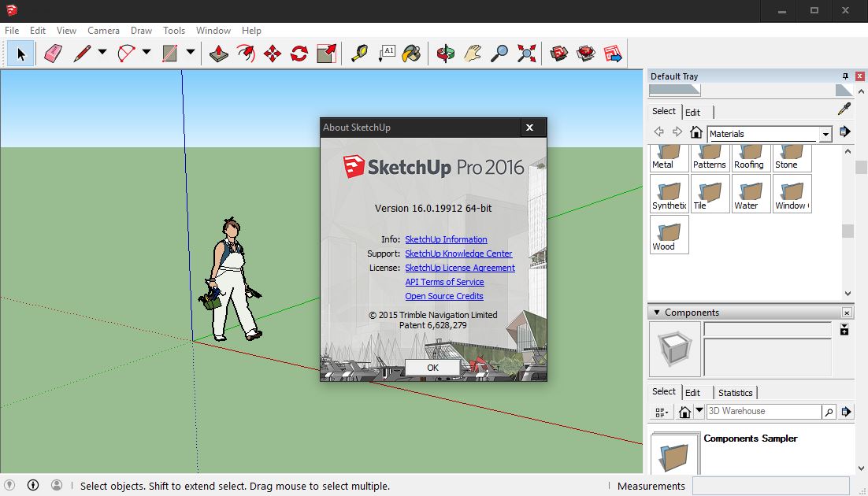Click the Measurements input box
868x496 pixels.
tap(770, 486)
